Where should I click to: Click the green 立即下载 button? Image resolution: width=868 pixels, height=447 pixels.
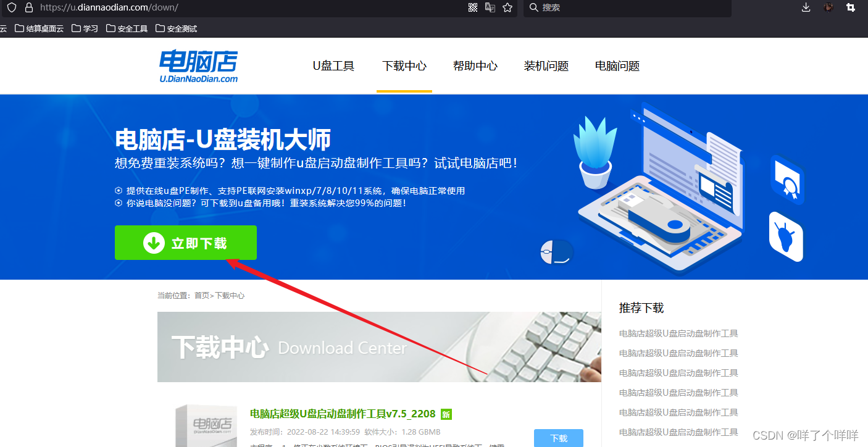pyautogui.click(x=186, y=243)
